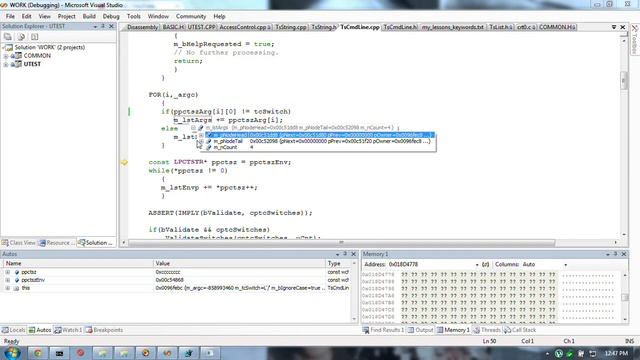The width and height of the screenshot is (640, 360).
Task: Expand the UTEST project node
Action: point(6,64)
